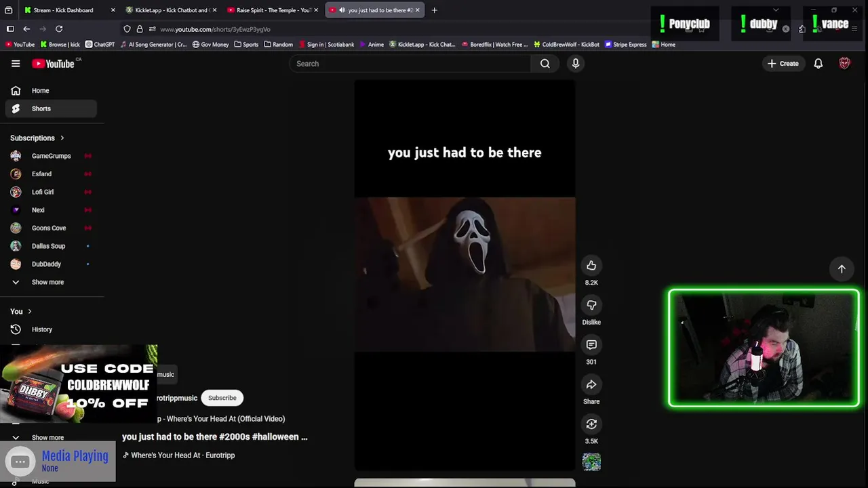Select Shorts in the sidebar
This screenshot has width=868, height=488.
51,108
